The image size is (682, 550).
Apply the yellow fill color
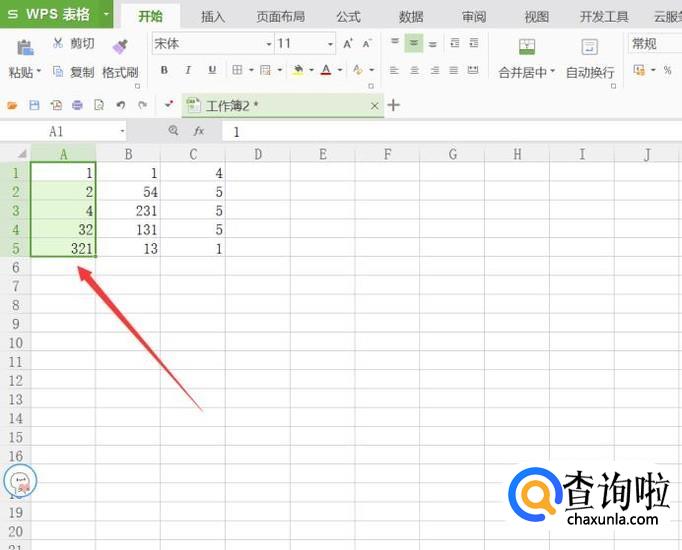(x=298, y=70)
